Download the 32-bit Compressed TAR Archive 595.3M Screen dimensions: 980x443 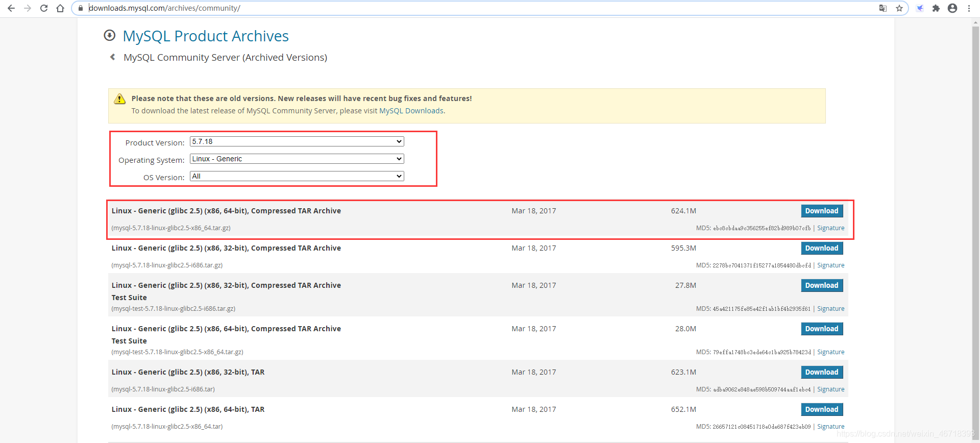click(822, 248)
